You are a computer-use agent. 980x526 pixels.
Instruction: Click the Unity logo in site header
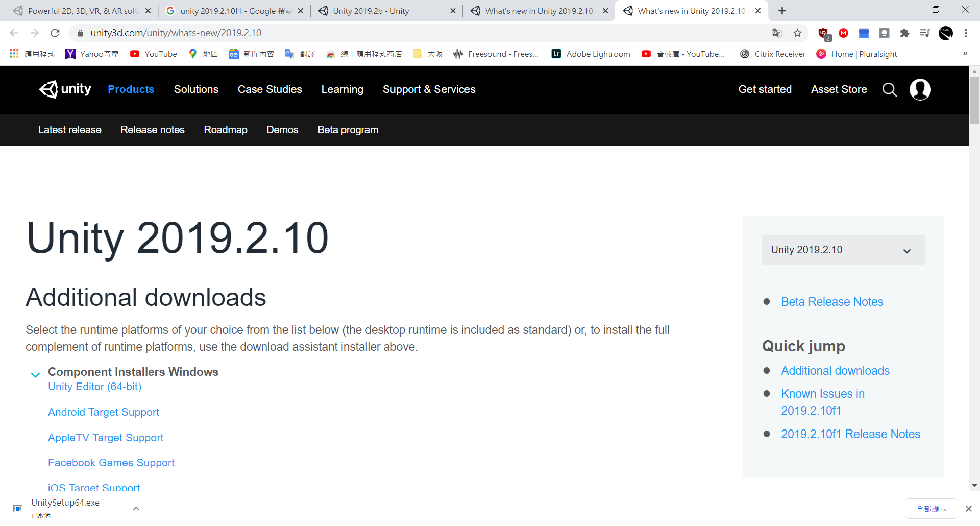65,89
